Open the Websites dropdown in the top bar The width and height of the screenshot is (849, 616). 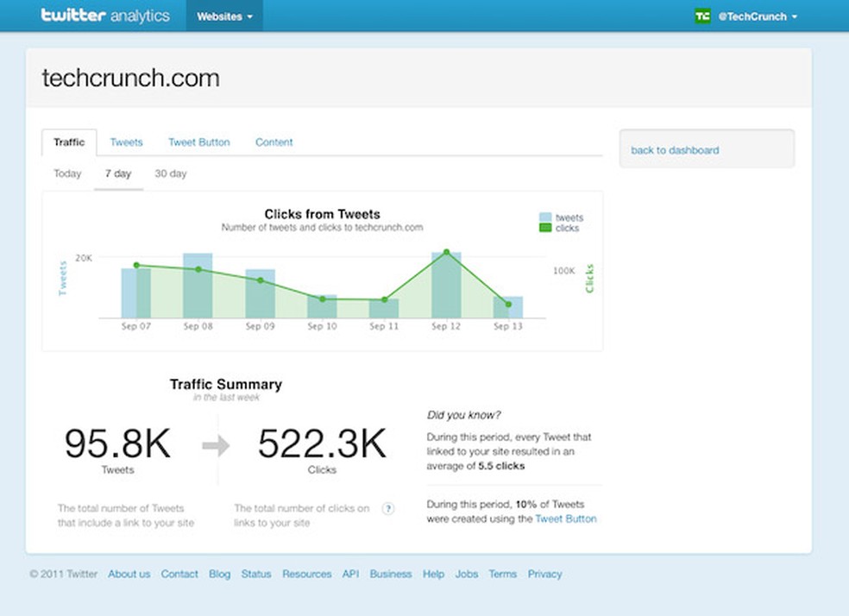223,15
